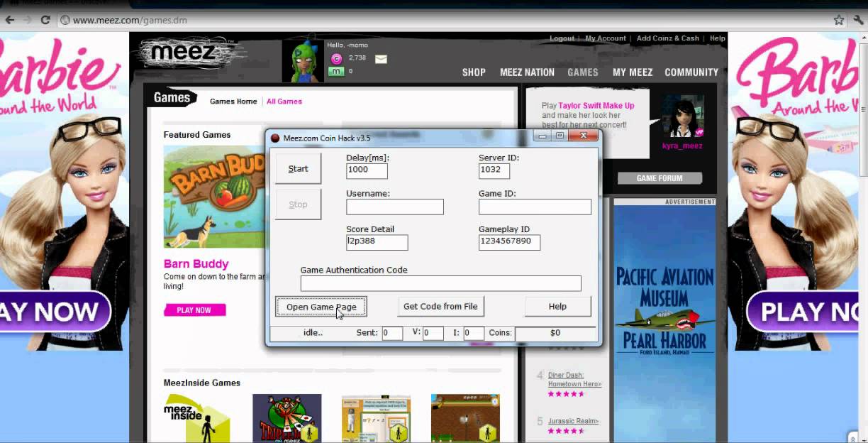Click the address bar URL
868x443 pixels.
[130, 20]
